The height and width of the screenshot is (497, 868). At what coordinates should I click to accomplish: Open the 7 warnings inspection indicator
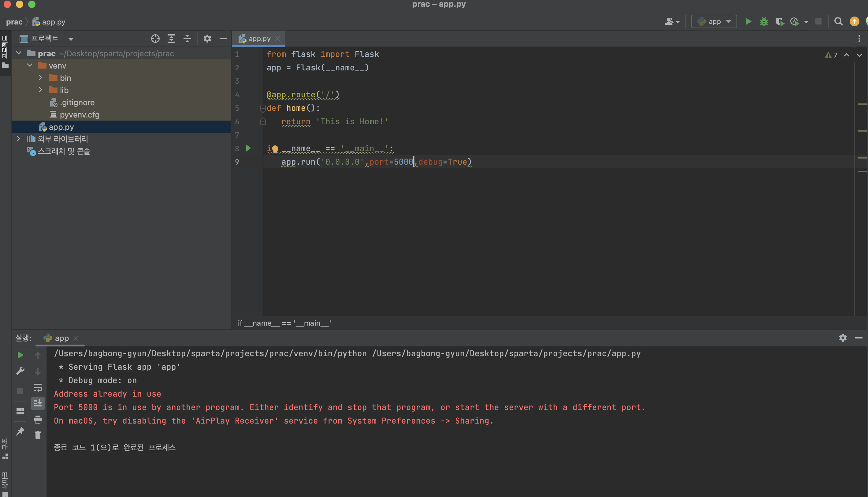pos(831,55)
